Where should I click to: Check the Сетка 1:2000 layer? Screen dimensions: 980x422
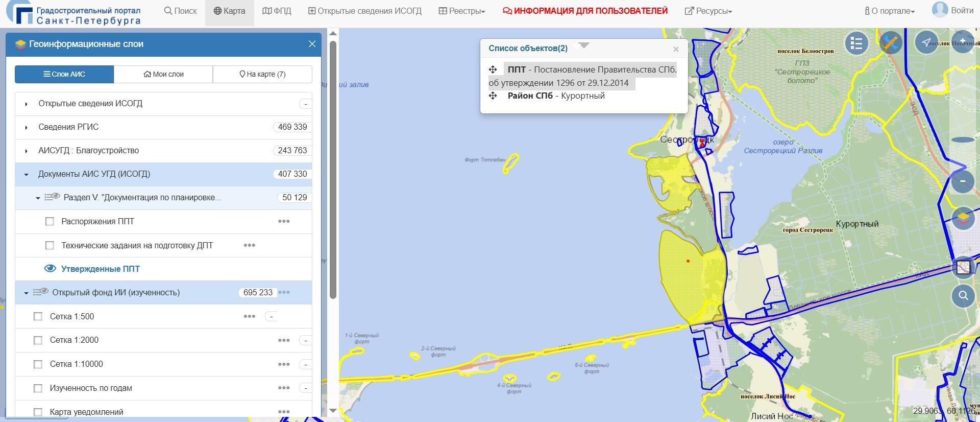pos(38,340)
